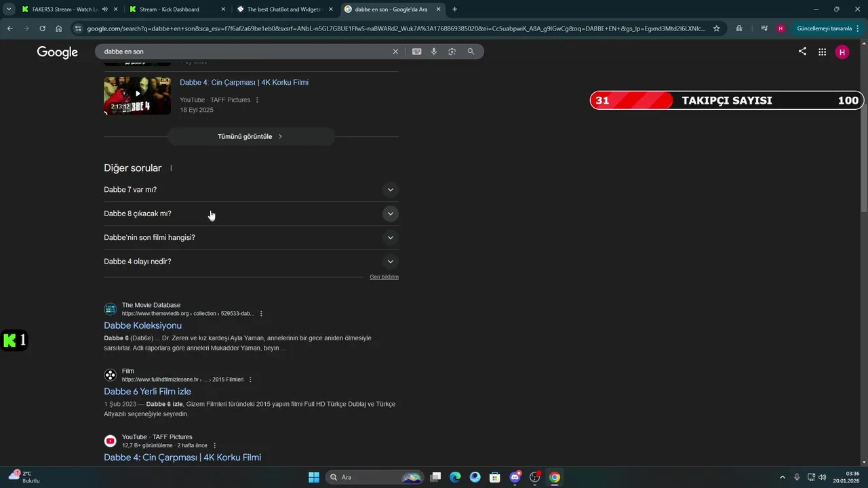
Task: Open 'Dabbe Koleksiyonu' result
Action: (x=142, y=325)
